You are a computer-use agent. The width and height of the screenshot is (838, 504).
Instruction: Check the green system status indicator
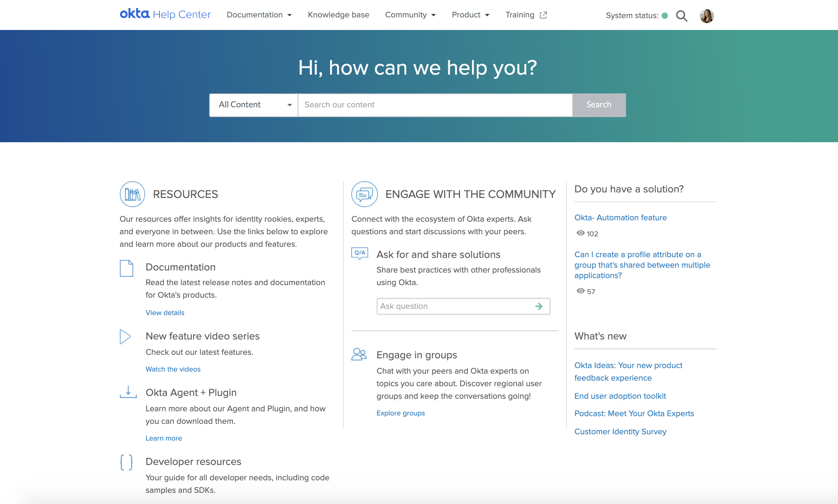(665, 16)
